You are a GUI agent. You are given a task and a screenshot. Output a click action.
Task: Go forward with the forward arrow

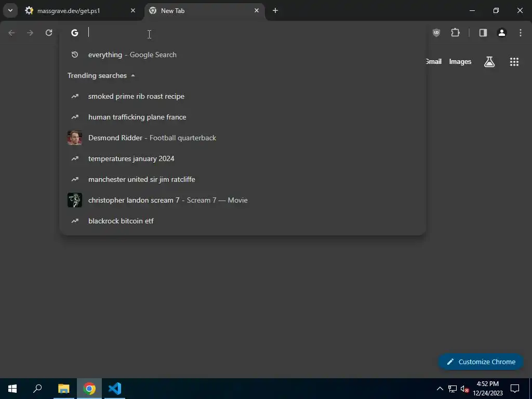30,33
